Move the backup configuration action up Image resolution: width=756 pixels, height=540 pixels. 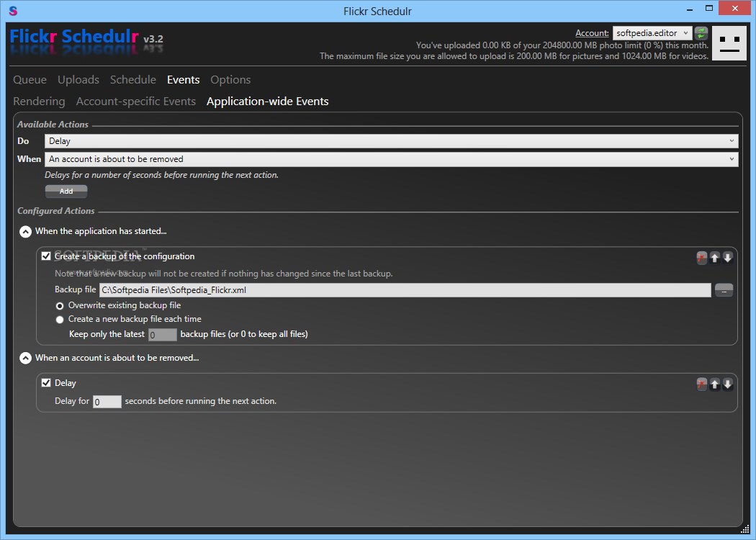point(714,258)
